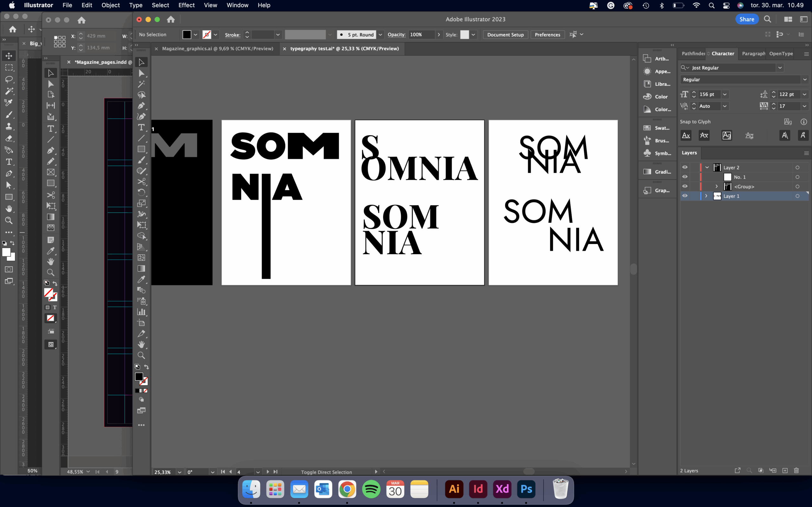
Task: Select the Rectangle tool
Action: 141,149
